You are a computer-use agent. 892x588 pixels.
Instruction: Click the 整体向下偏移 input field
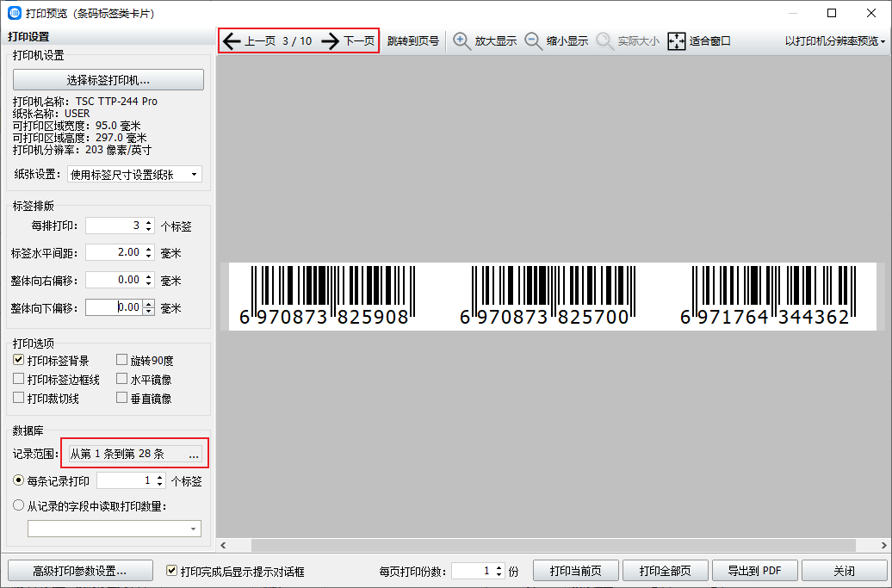tap(115, 307)
